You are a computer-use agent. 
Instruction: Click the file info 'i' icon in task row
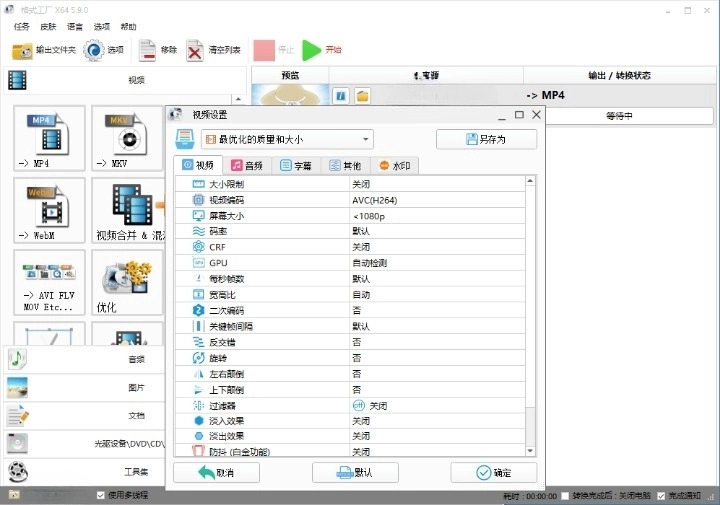click(x=341, y=96)
